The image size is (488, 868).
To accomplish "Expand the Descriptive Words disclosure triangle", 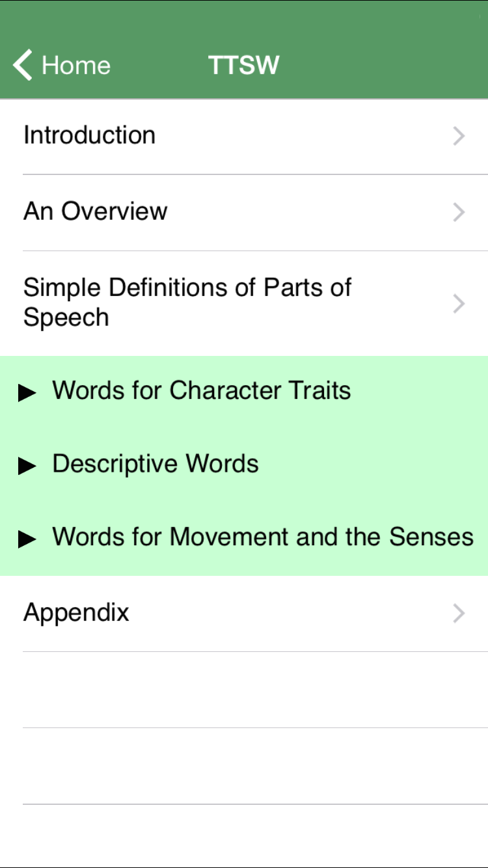I will 27,466.
